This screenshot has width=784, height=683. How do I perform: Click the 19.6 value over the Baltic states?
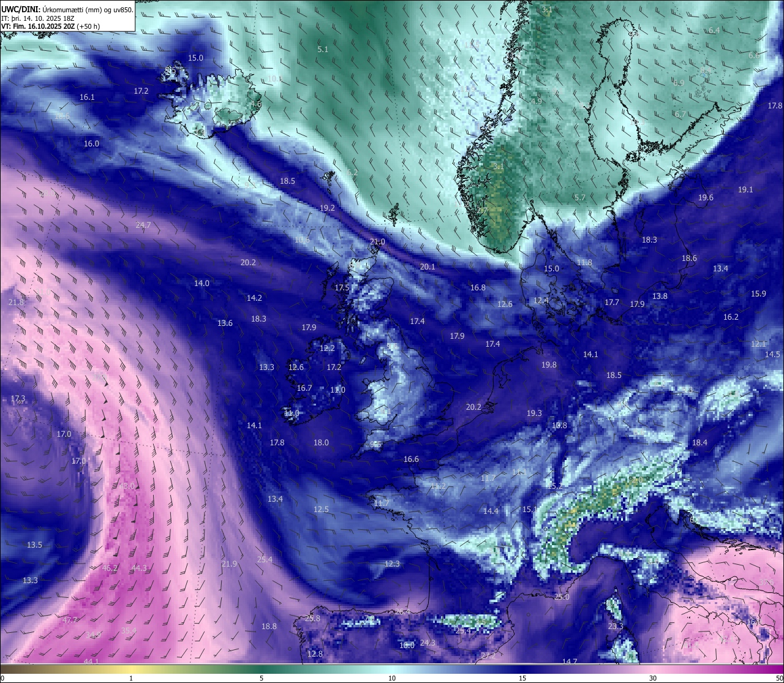point(706,197)
